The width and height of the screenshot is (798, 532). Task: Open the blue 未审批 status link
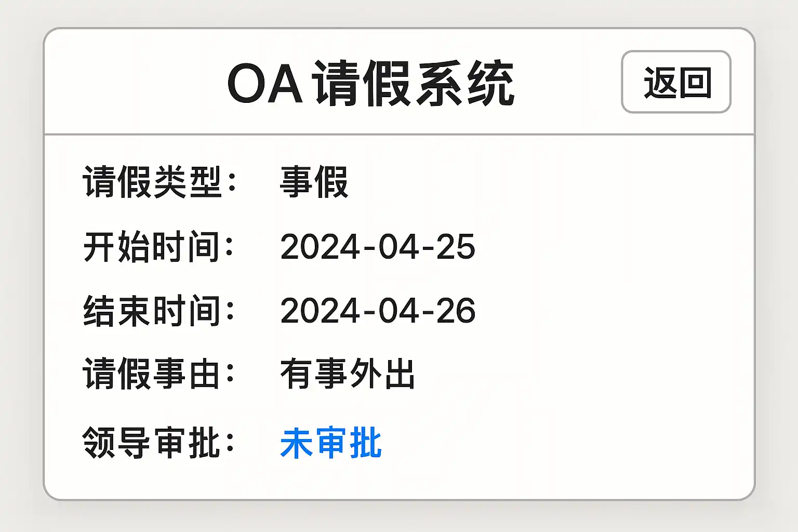coord(331,443)
